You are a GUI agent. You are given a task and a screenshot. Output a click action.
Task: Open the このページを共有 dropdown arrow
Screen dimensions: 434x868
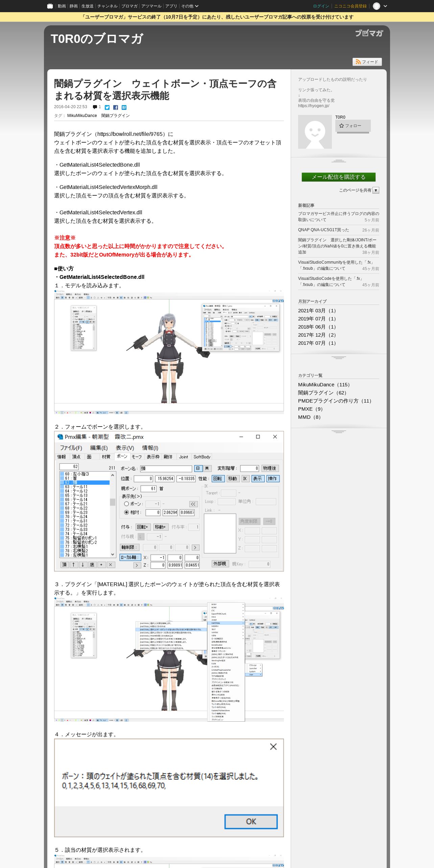click(x=376, y=190)
